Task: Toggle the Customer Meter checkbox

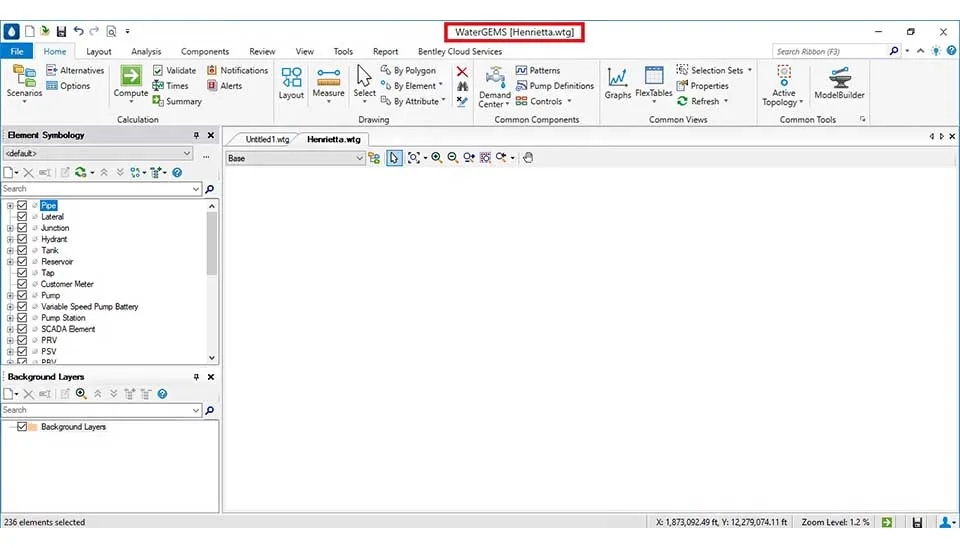Action: [22, 284]
